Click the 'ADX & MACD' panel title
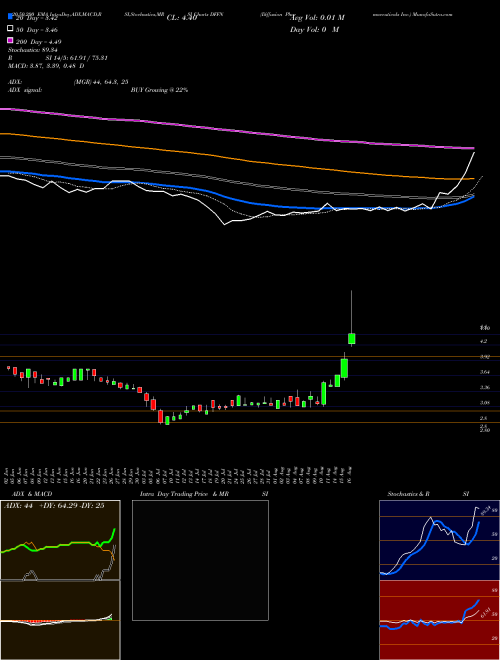 click(x=32, y=494)
